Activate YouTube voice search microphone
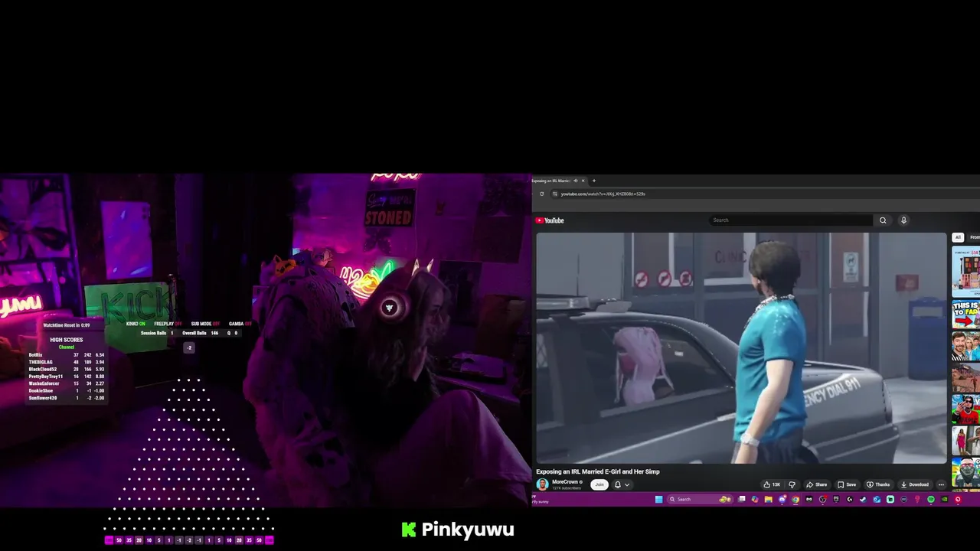 [903, 220]
